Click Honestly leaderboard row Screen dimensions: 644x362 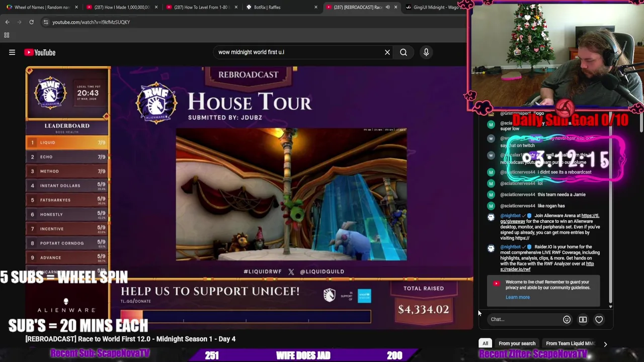point(67,214)
